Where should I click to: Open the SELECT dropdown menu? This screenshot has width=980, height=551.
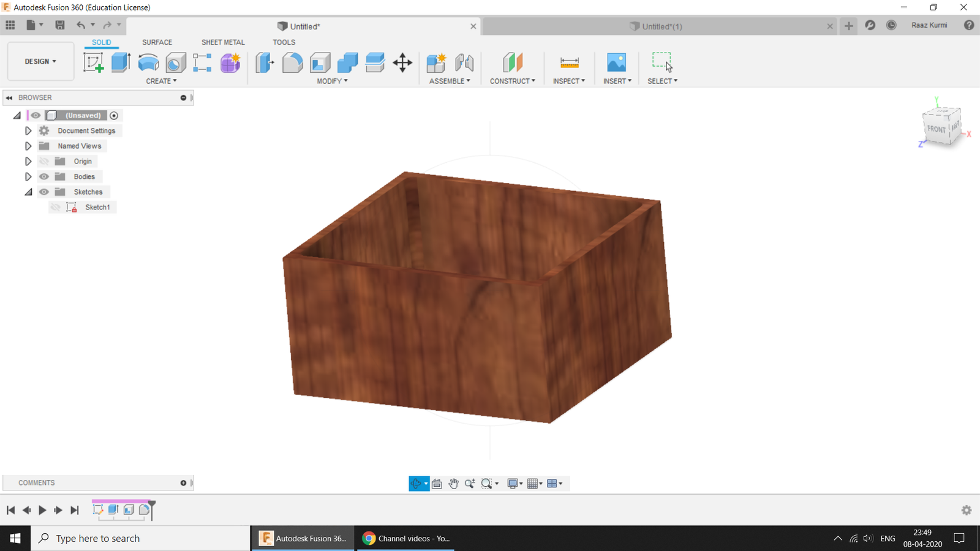[x=663, y=81]
